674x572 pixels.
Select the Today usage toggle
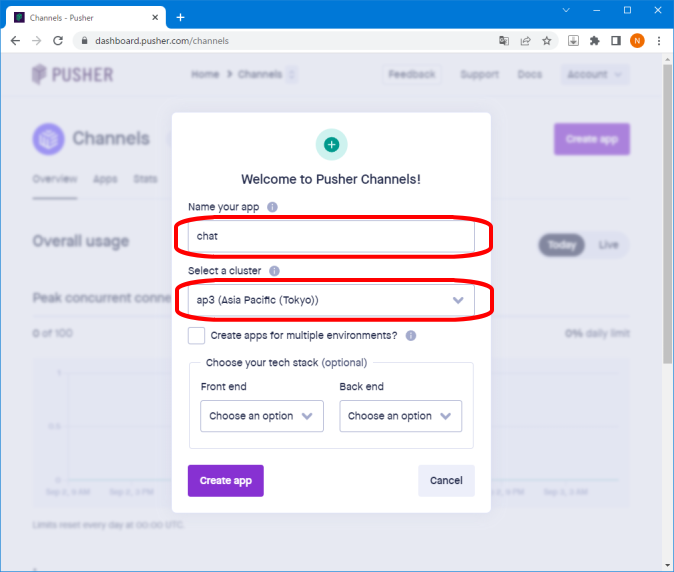pyautogui.click(x=561, y=245)
